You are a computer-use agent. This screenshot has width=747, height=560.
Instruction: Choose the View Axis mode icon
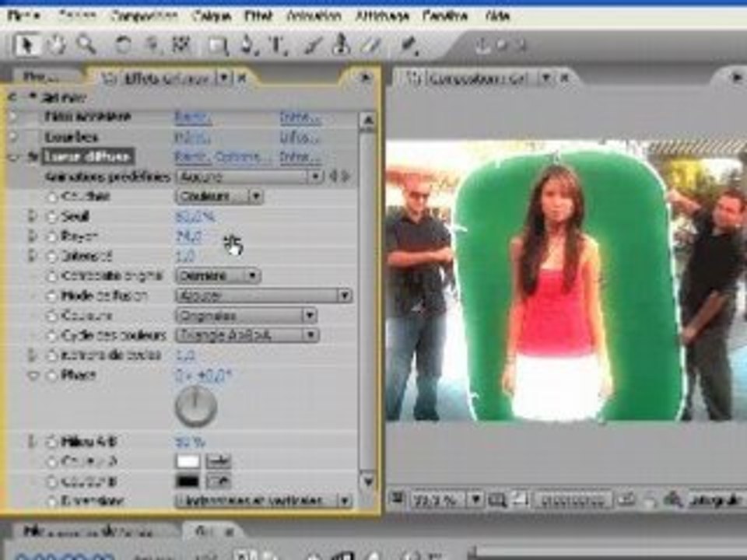tap(521, 46)
